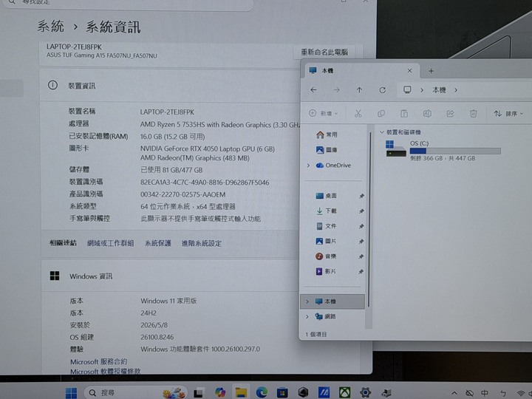Image resolution: width=532 pixels, height=399 pixels.
Task: Collapse the 裝置和磁碟機 group
Action: pos(382,132)
